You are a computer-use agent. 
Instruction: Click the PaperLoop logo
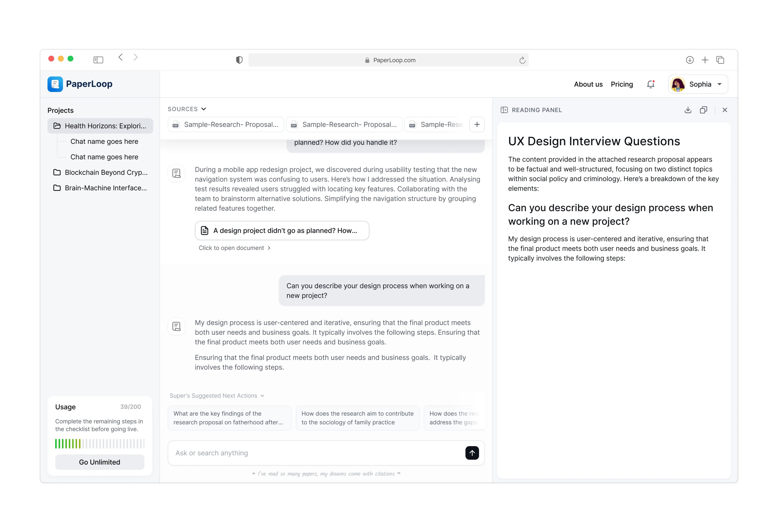80,84
